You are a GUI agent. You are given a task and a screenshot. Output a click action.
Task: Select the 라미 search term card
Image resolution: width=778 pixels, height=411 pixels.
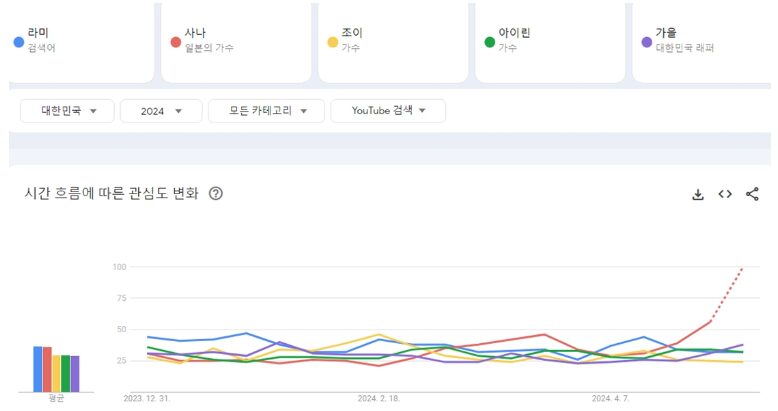(80, 40)
